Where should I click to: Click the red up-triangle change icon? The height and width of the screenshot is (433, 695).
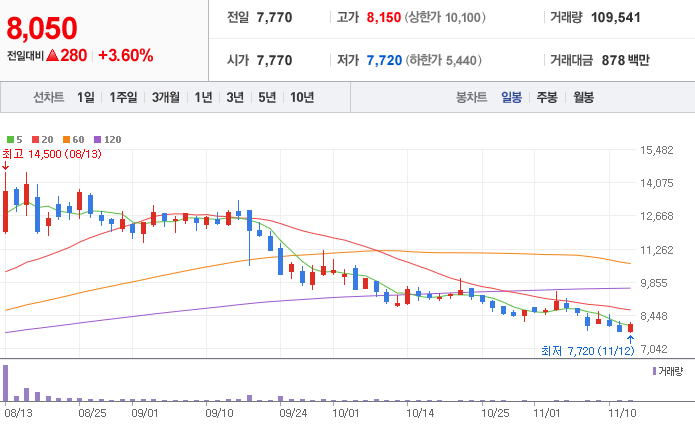click(52, 55)
